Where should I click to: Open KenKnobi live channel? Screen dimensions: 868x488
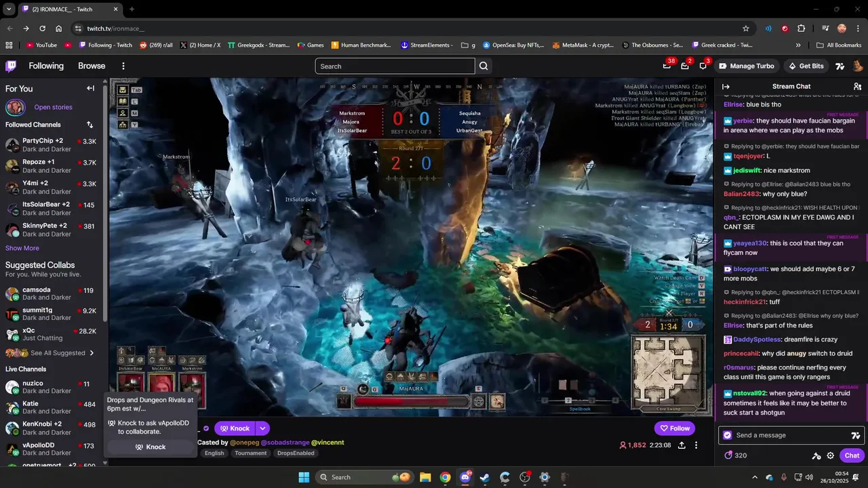52,428
